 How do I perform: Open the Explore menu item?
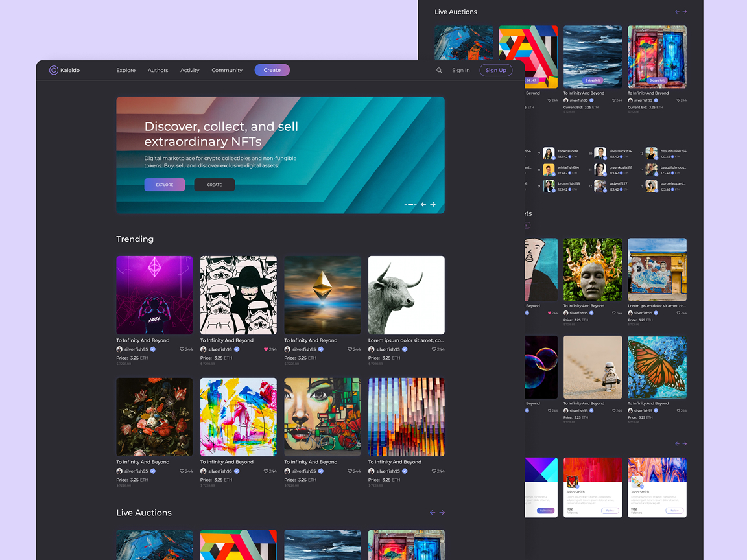(x=126, y=71)
